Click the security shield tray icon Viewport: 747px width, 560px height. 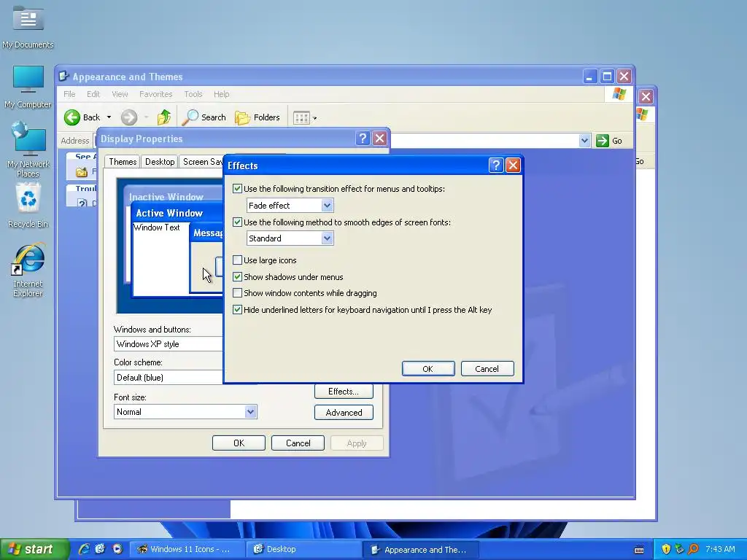click(x=666, y=549)
